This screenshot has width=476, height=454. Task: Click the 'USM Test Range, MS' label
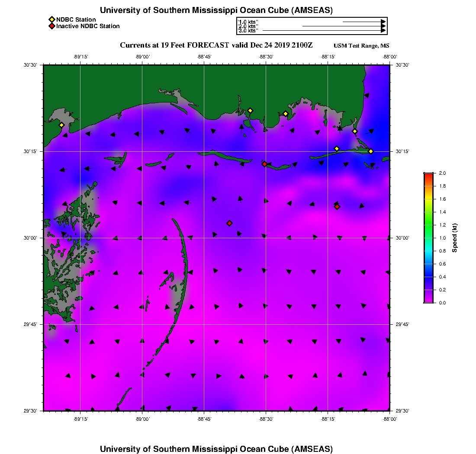(361, 46)
